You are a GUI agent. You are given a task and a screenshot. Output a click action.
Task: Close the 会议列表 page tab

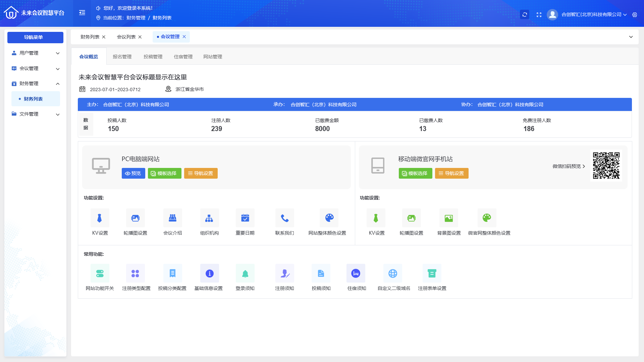pyautogui.click(x=140, y=37)
